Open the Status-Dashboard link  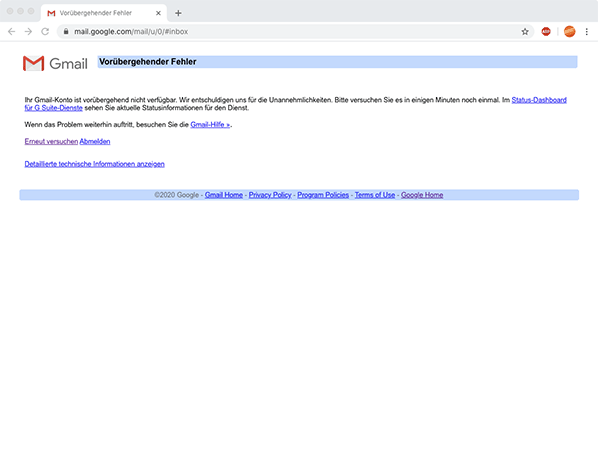click(x=539, y=100)
